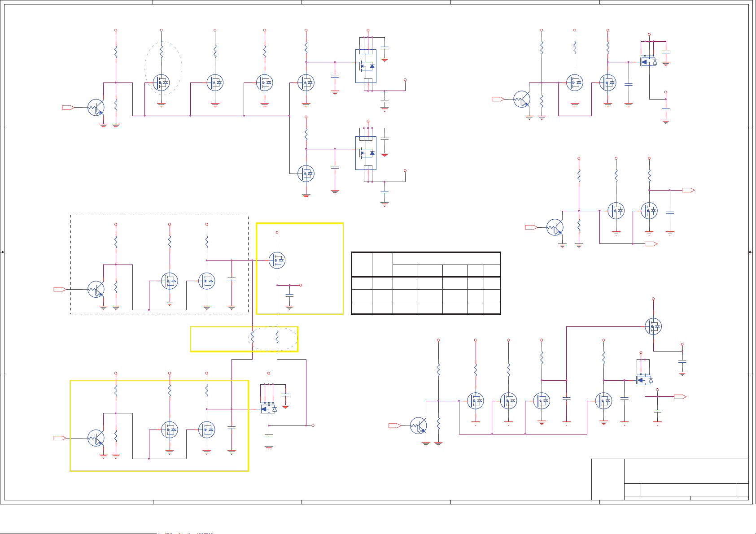Select the bipolar transistor inside the dashed rectangle

[96, 290]
